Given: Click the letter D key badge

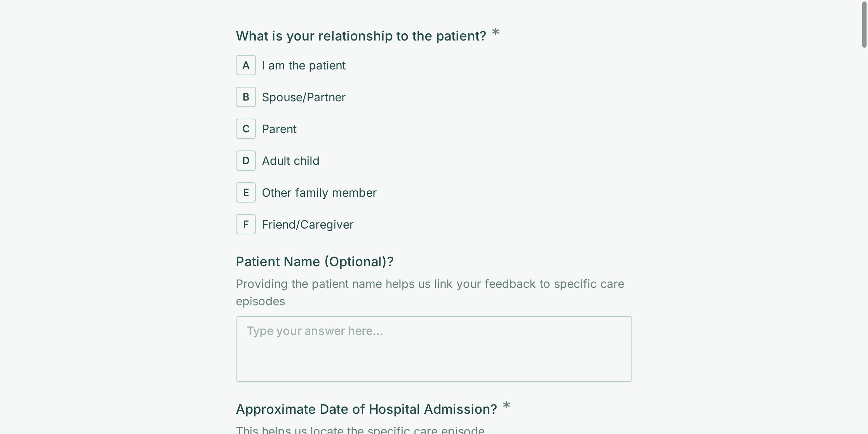Looking at the screenshot, I should point(246,161).
